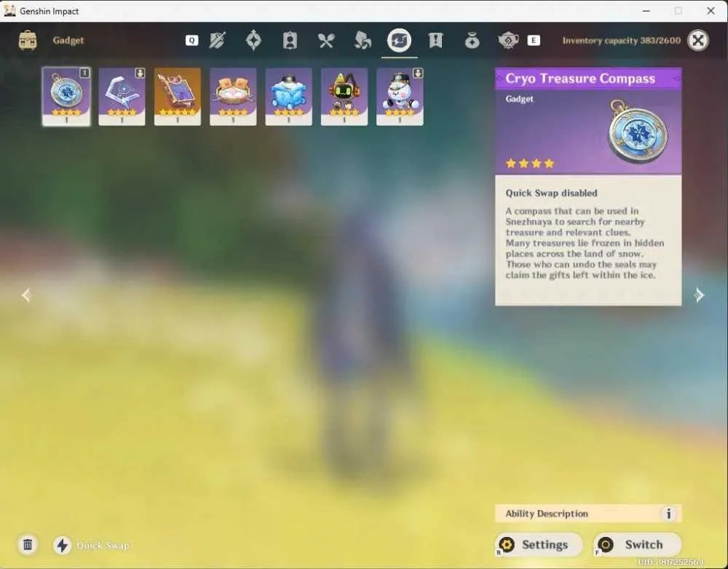Open the Weapons tab with crossed sword icon
728x569 pixels.
pyautogui.click(x=217, y=40)
